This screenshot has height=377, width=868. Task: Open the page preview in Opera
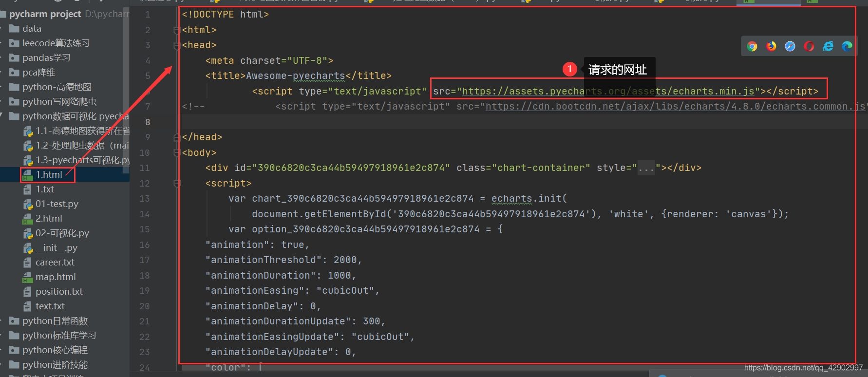click(809, 46)
